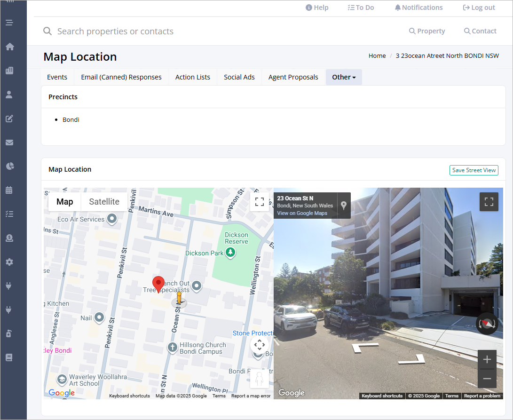Click the Save Street View button

point(474,170)
